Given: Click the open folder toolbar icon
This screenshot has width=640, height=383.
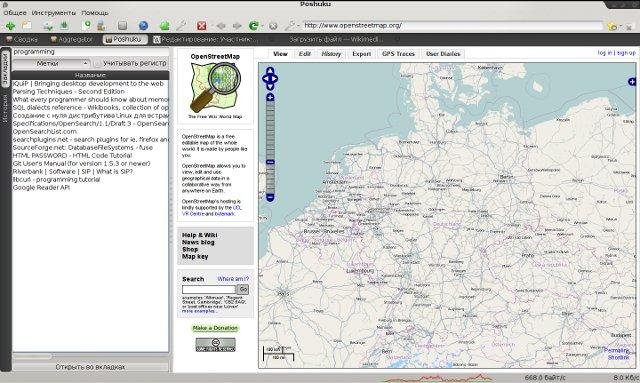Looking at the screenshot, I should tap(27, 25).
